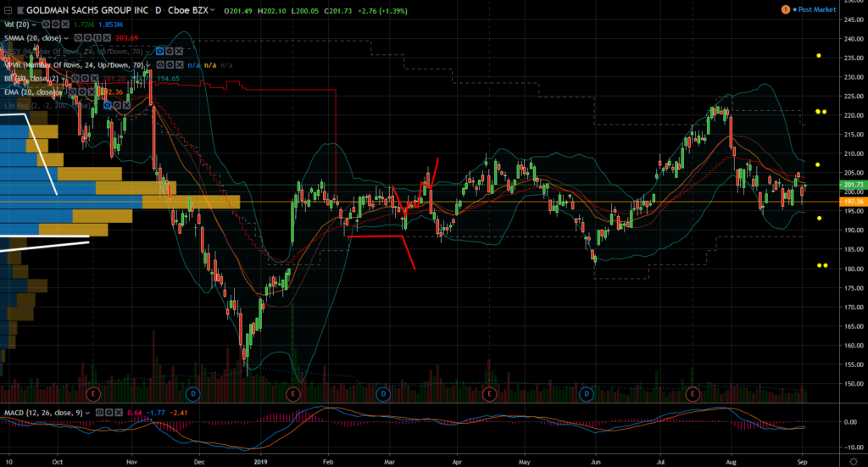This screenshot has height=467, width=868.
Task: Click the earnings E marker in mid April
Action: [489, 394]
